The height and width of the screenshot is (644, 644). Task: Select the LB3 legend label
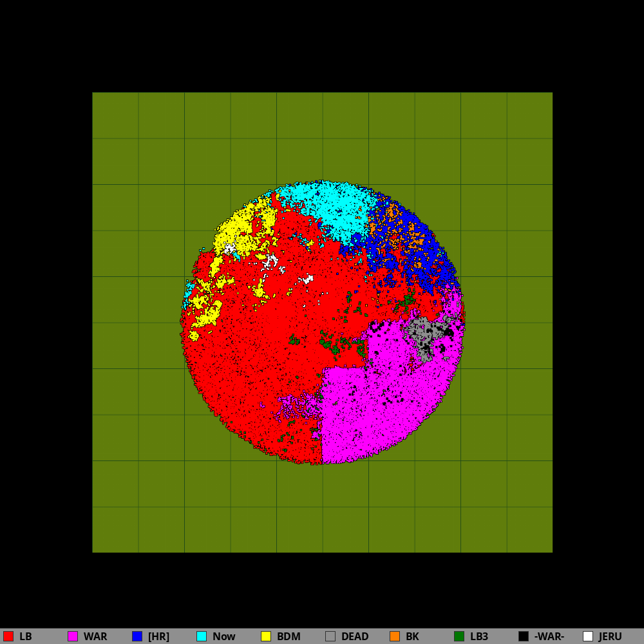(x=479, y=637)
